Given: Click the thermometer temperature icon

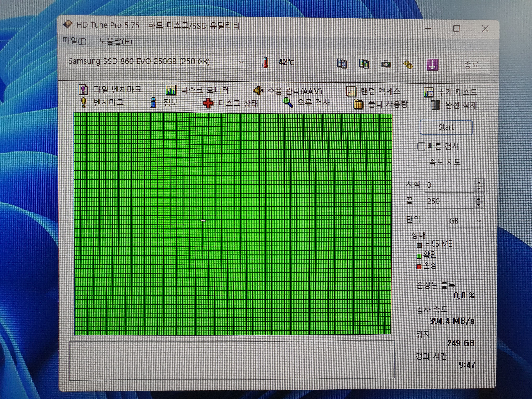Looking at the screenshot, I should [265, 63].
